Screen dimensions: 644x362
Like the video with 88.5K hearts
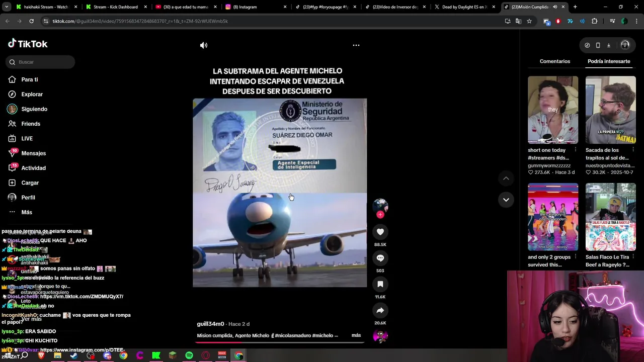click(380, 232)
